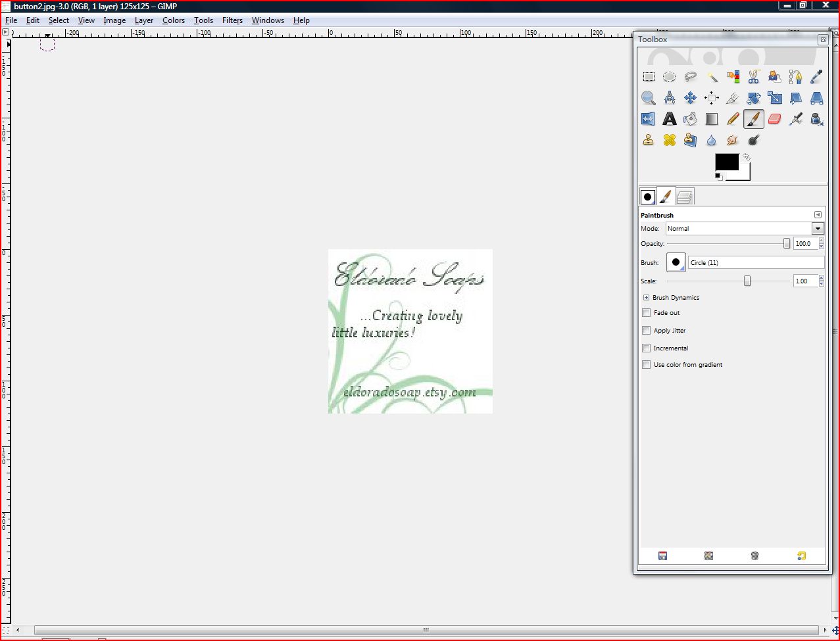The image size is (840, 641).
Task: Select the Text tool
Action: 670,119
